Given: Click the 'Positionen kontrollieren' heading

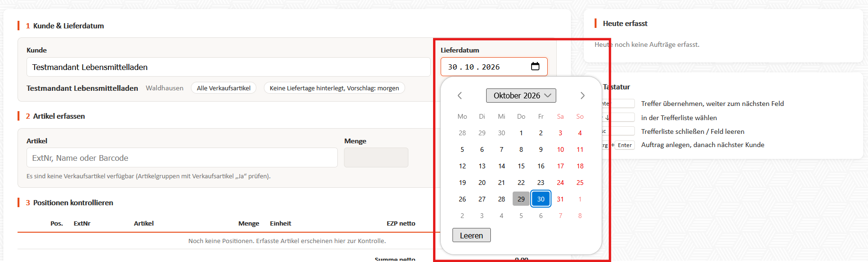Looking at the screenshot, I should click(x=73, y=202).
